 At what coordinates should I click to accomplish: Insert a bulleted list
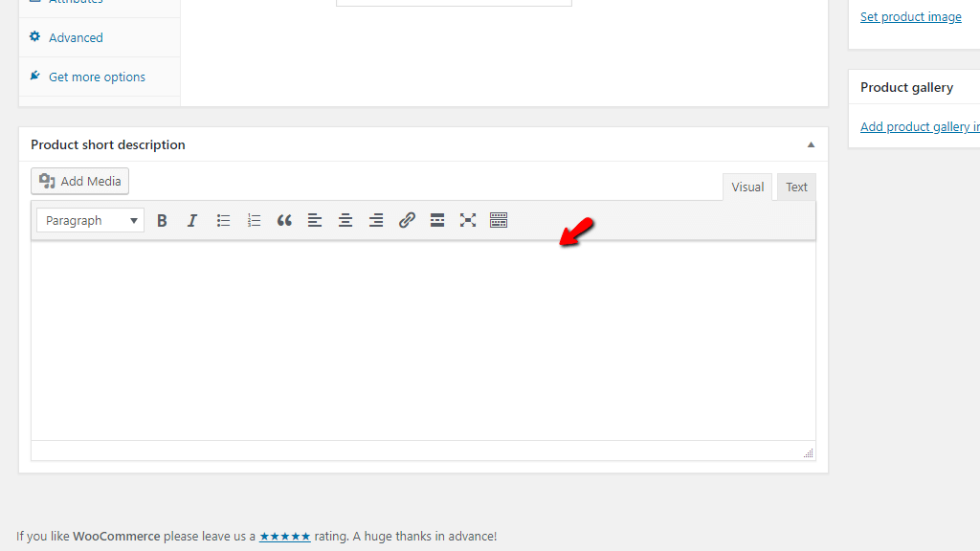coord(223,221)
